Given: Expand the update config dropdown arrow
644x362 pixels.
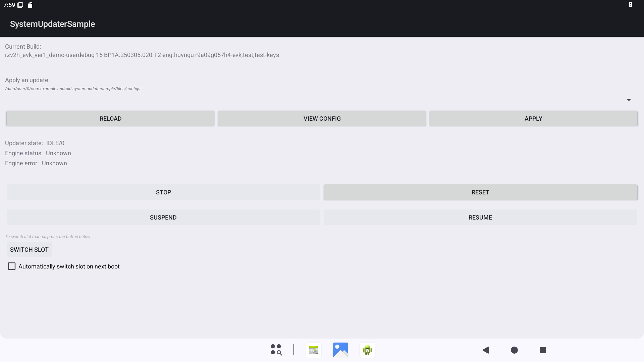Looking at the screenshot, I should pyautogui.click(x=629, y=100).
